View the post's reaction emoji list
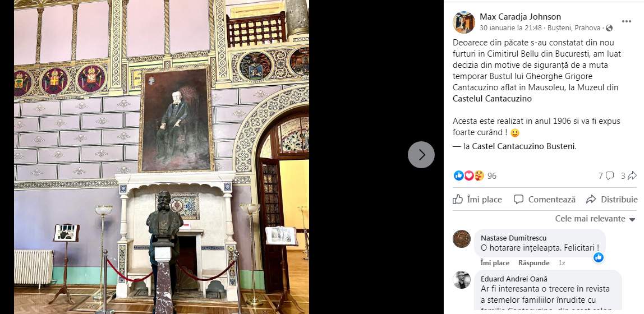 coord(468,176)
